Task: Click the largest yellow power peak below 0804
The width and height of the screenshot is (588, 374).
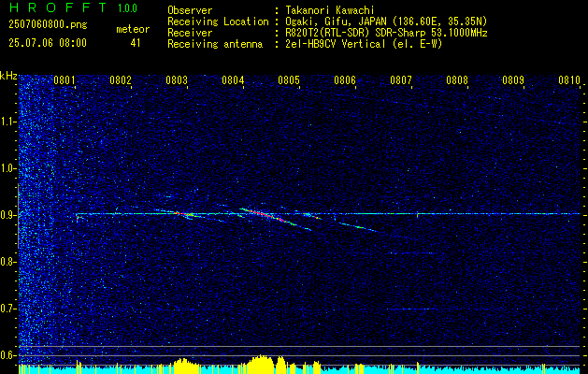Action: [x=262, y=365]
